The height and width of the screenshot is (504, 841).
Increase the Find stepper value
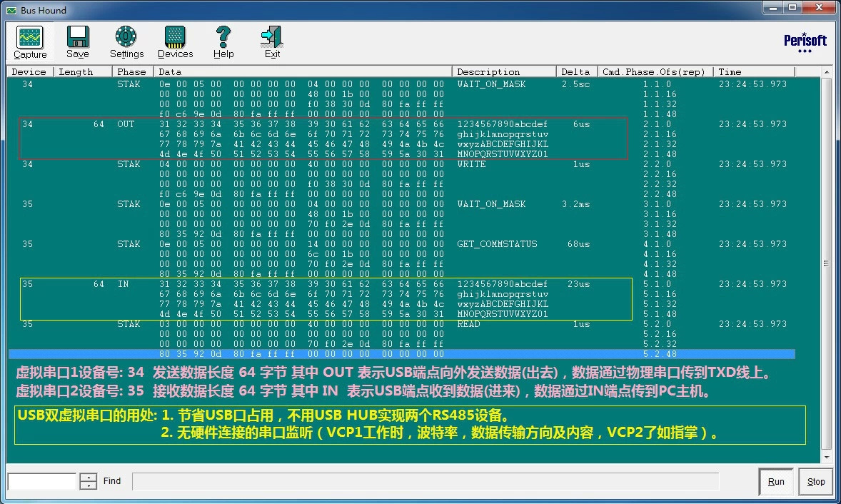pyautogui.click(x=89, y=477)
